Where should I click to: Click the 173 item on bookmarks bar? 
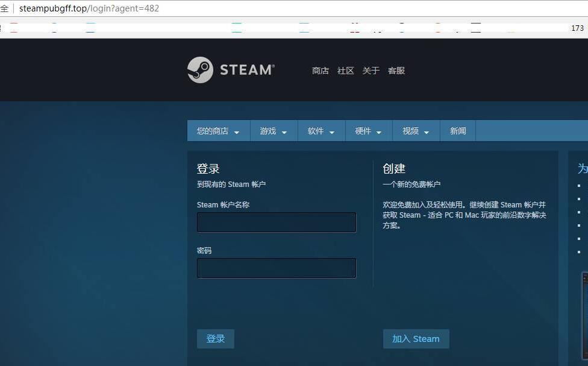pyautogui.click(x=577, y=28)
